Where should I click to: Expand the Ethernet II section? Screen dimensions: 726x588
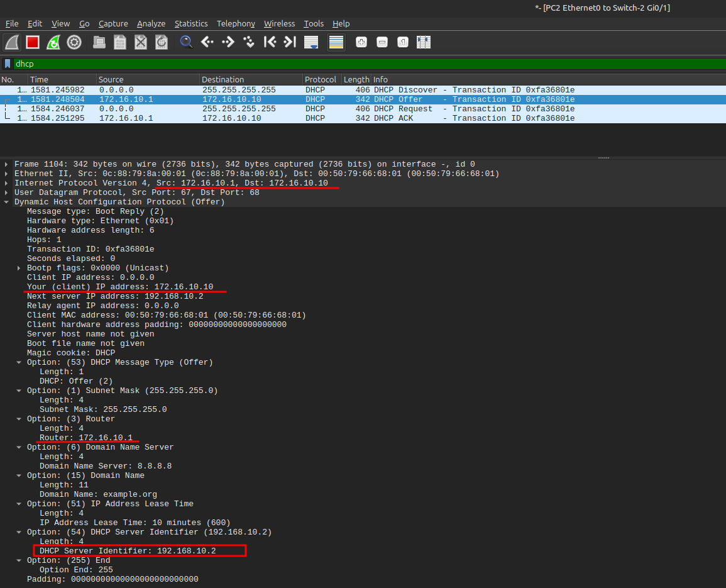7,174
